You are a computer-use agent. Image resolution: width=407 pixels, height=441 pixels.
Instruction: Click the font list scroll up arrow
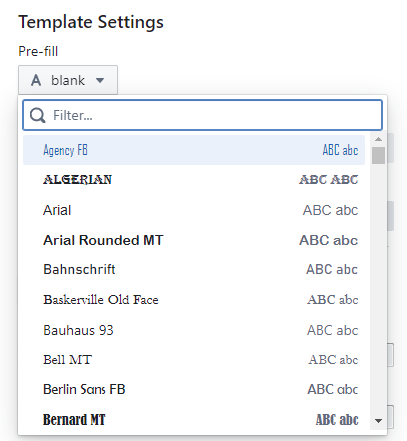point(378,139)
